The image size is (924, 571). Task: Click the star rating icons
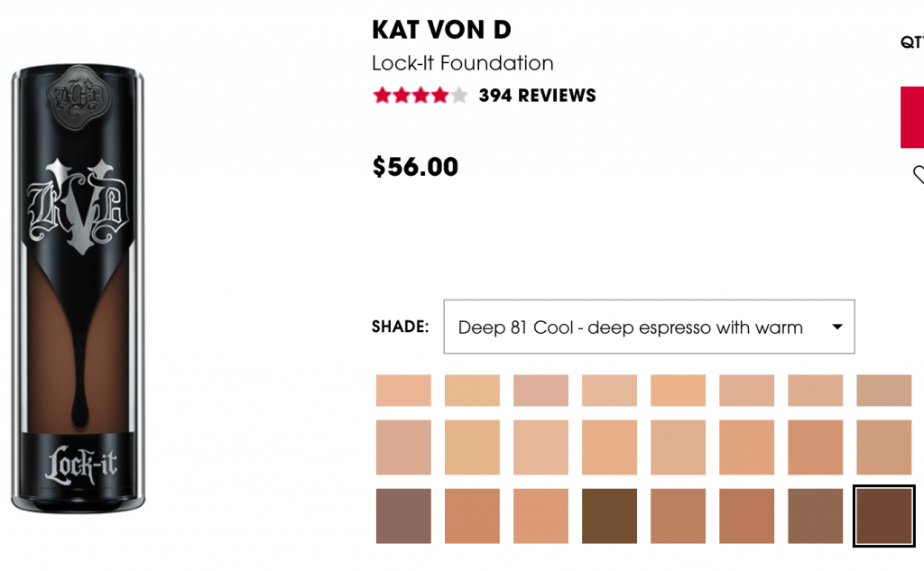(420, 95)
